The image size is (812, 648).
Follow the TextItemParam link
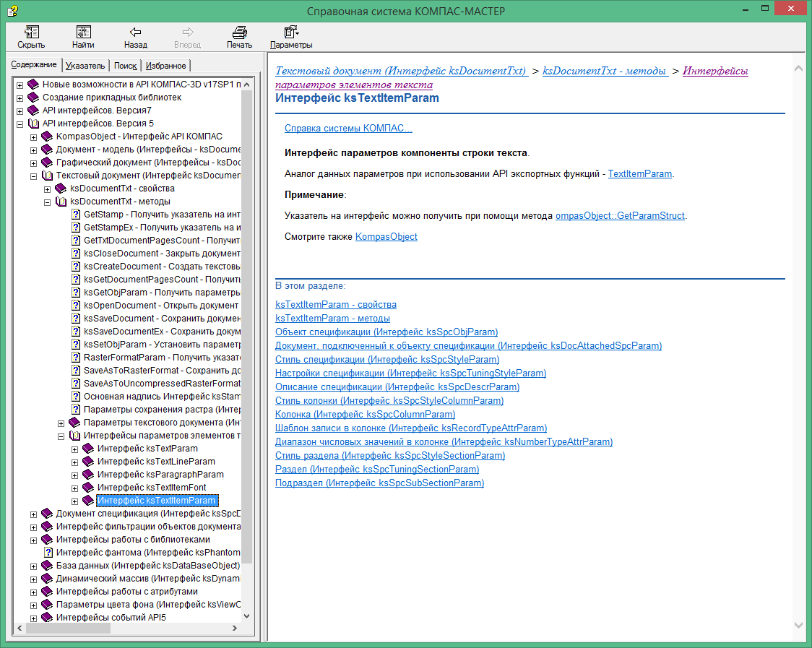coord(640,174)
